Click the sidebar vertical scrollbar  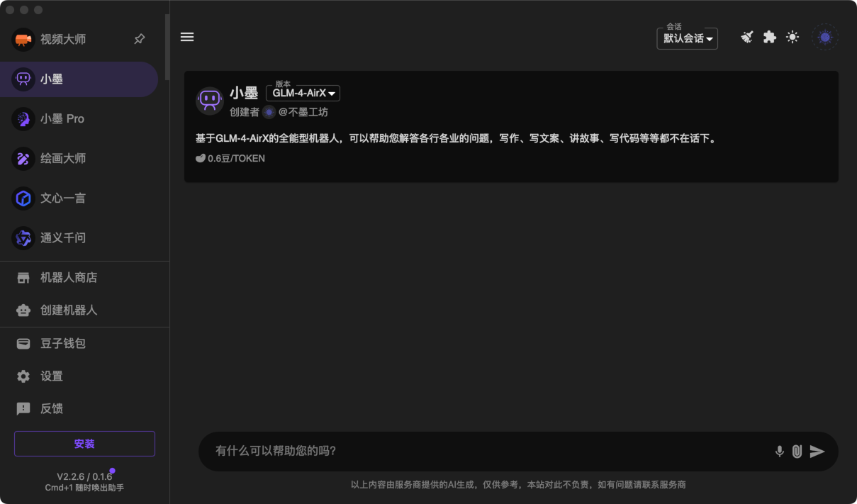(x=167, y=47)
